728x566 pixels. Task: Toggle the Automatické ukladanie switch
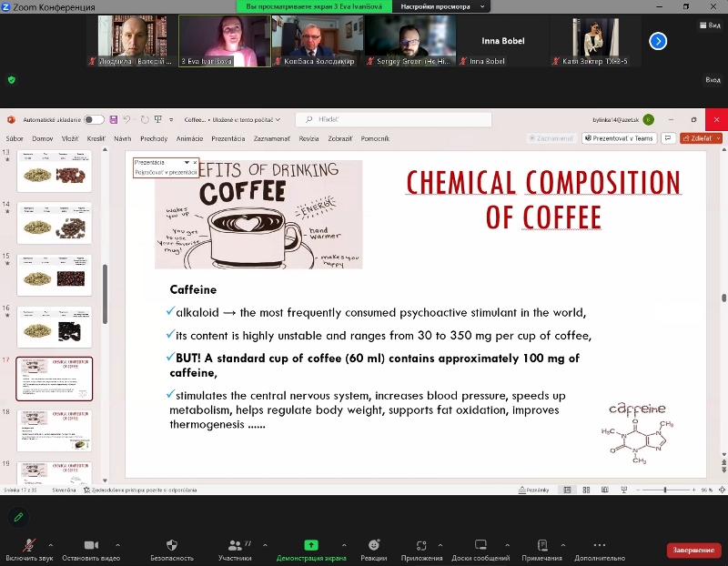pyautogui.click(x=94, y=119)
